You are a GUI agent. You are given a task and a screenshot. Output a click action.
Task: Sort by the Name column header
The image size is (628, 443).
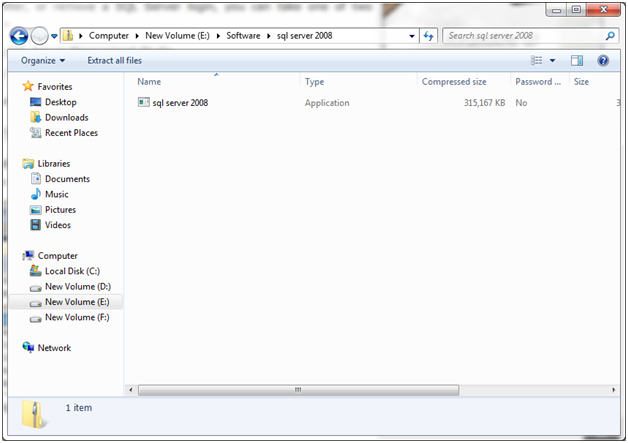(x=149, y=82)
